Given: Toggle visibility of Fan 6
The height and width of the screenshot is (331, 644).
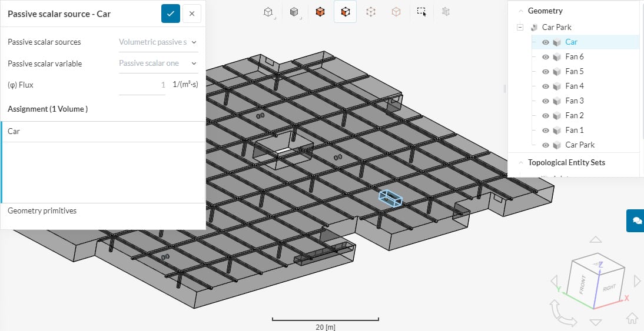Looking at the screenshot, I should [546, 56].
